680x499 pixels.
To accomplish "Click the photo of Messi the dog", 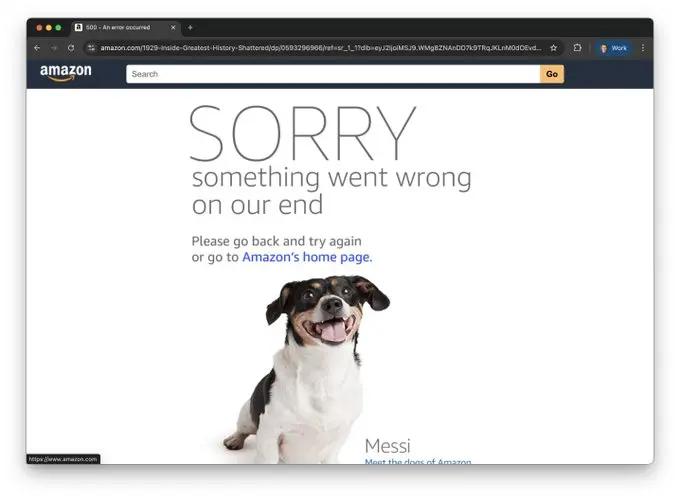I will tap(306, 369).
